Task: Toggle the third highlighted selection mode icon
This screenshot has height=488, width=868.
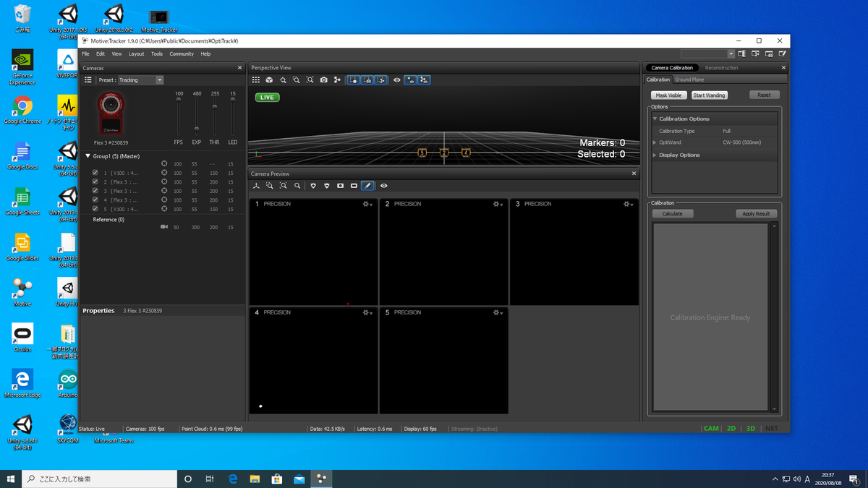Action: coord(381,80)
